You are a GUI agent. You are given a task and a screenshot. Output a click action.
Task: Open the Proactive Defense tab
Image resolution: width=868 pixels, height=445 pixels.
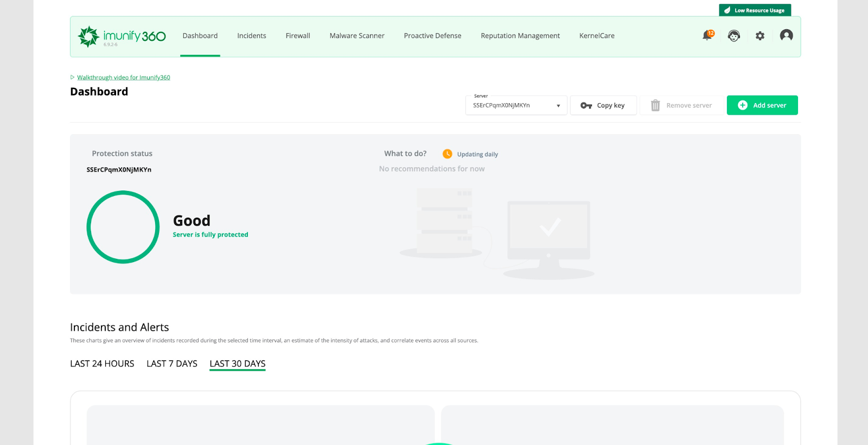tap(432, 36)
